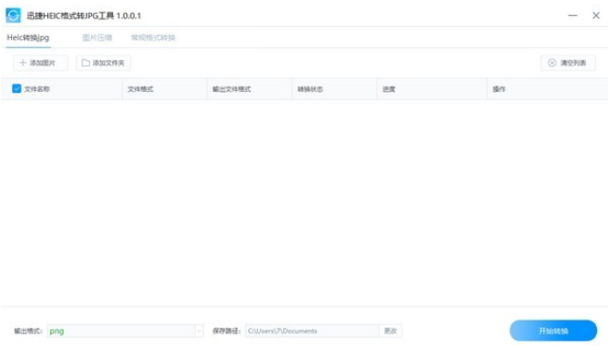Viewport: 609px width, 364px height.
Task: Click the blue 开始转换 button
Action: click(x=553, y=331)
